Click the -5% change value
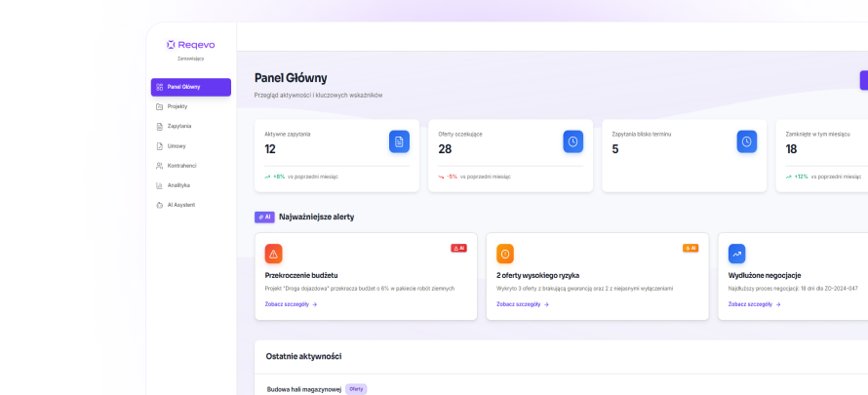 pyautogui.click(x=453, y=178)
